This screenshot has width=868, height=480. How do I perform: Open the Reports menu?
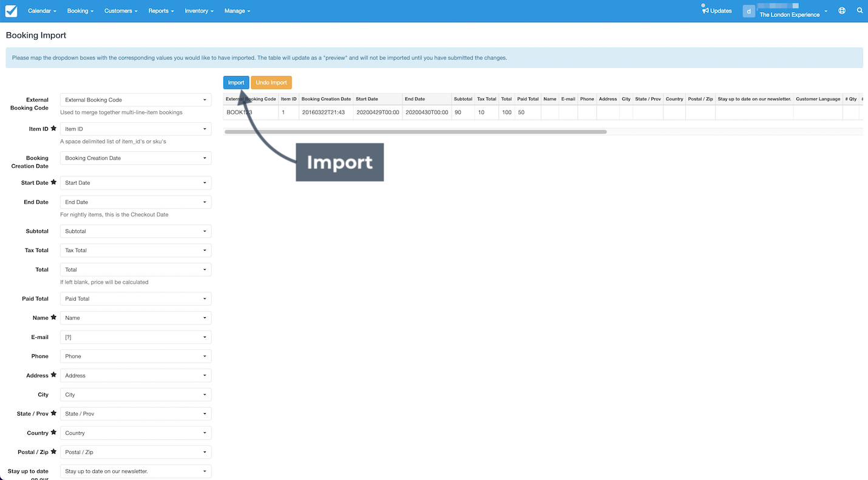click(x=161, y=11)
